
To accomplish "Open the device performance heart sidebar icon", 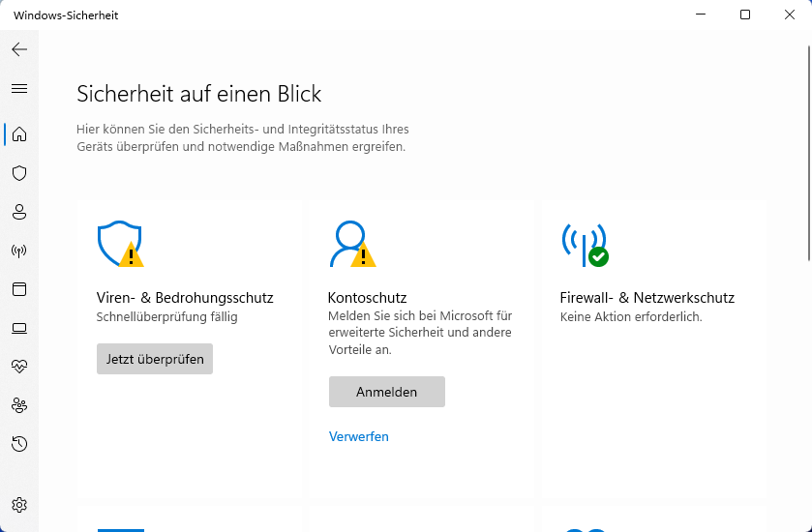I will tap(19, 367).
